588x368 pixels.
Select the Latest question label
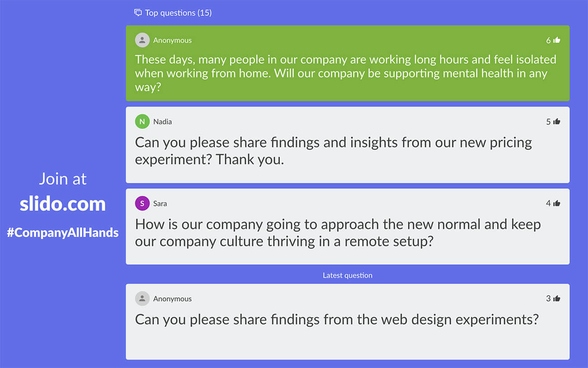click(x=347, y=275)
